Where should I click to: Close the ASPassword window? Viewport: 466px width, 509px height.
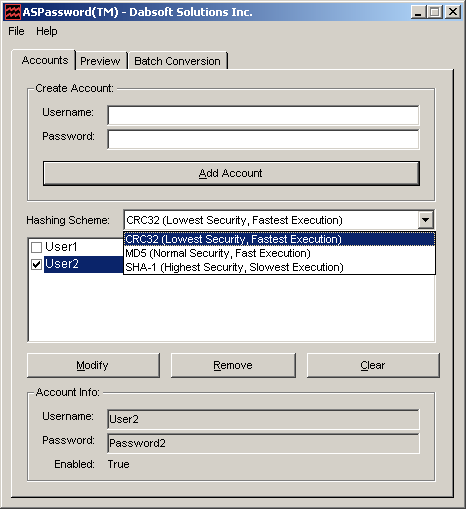453,12
